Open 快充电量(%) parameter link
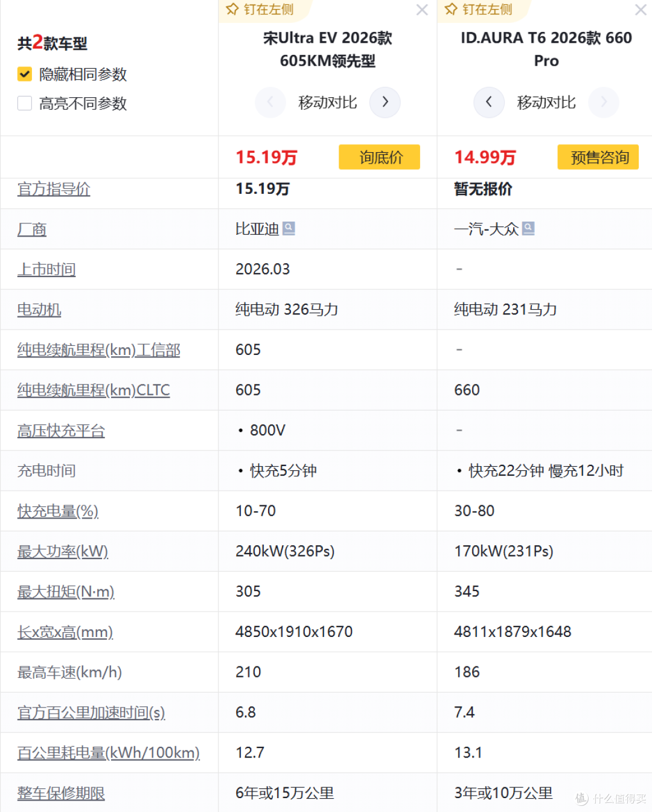Image resolution: width=652 pixels, height=812 pixels. coord(58,511)
